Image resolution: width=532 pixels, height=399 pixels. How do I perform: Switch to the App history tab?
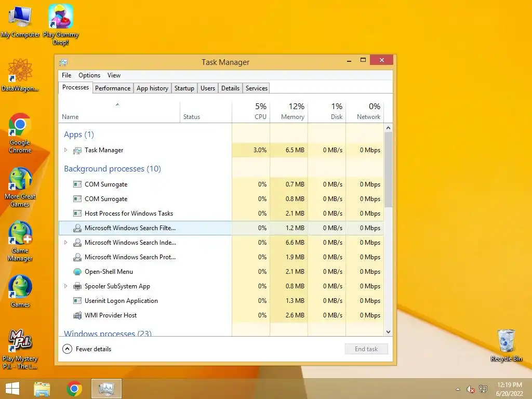point(152,88)
